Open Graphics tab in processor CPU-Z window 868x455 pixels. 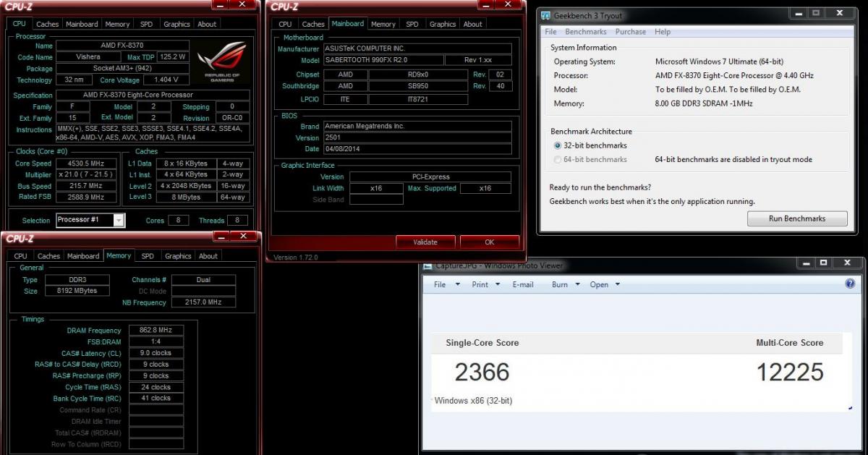176,24
